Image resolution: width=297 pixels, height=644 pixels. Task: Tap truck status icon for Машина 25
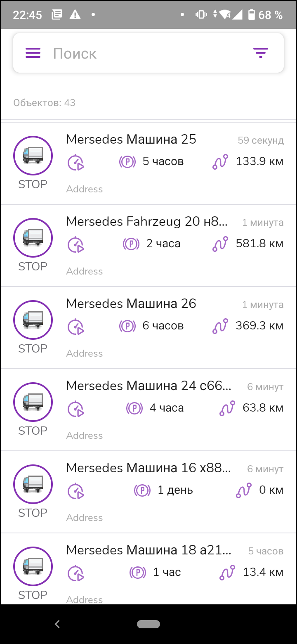(33, 156)
